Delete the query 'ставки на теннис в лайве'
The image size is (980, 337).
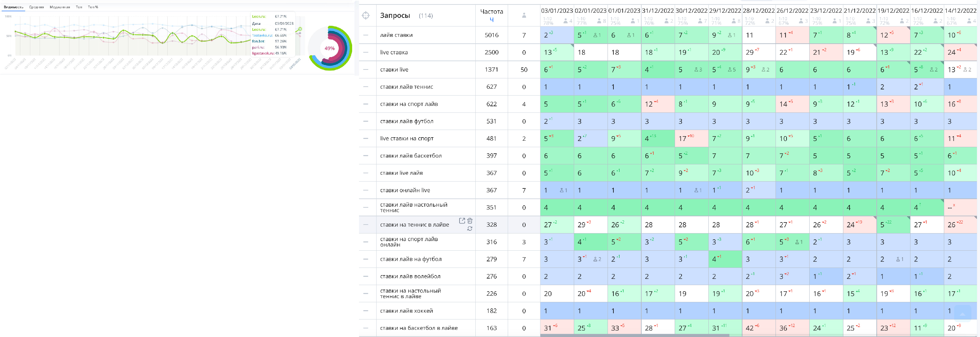click(470, 221)
